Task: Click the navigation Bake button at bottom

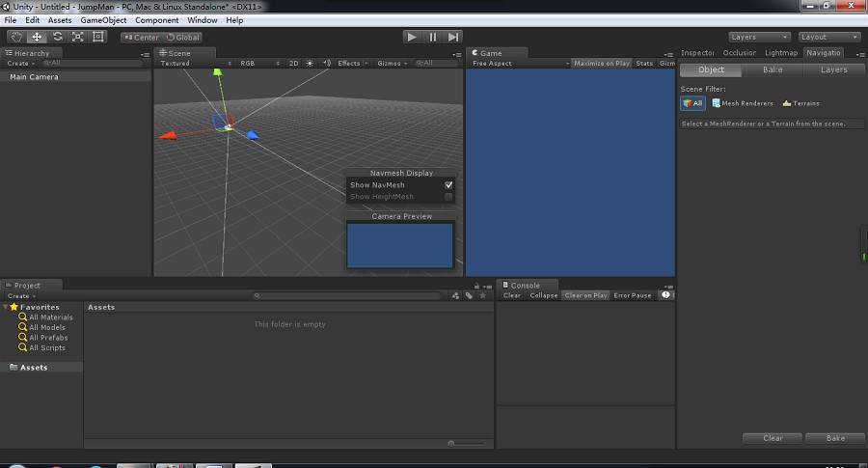Action: [x=835, y=438]
